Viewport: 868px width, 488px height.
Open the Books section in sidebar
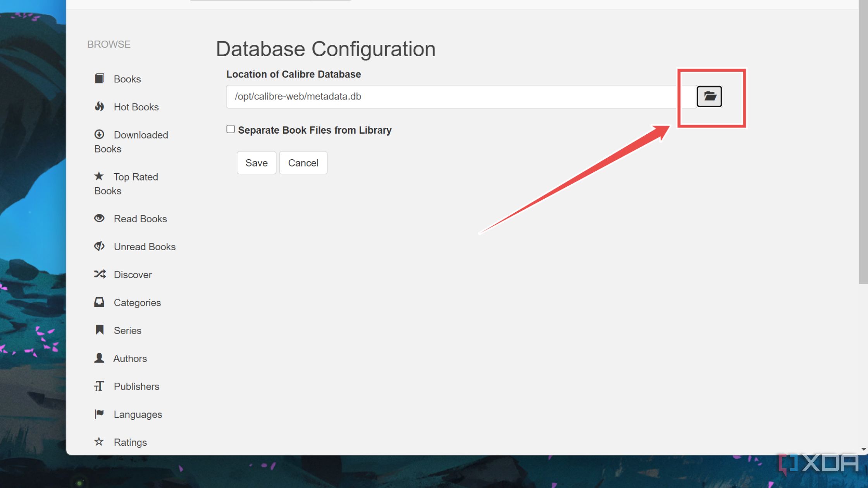(x=127, y=78)
